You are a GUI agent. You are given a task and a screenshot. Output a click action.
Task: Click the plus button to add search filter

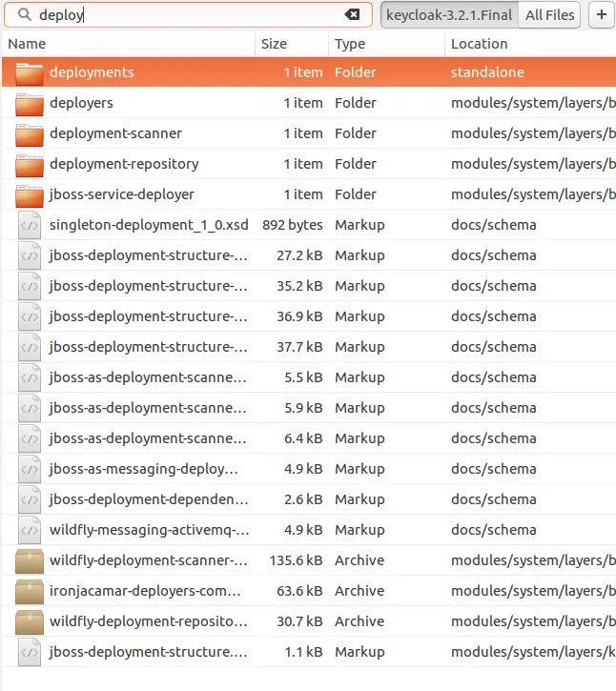(602, 14)
